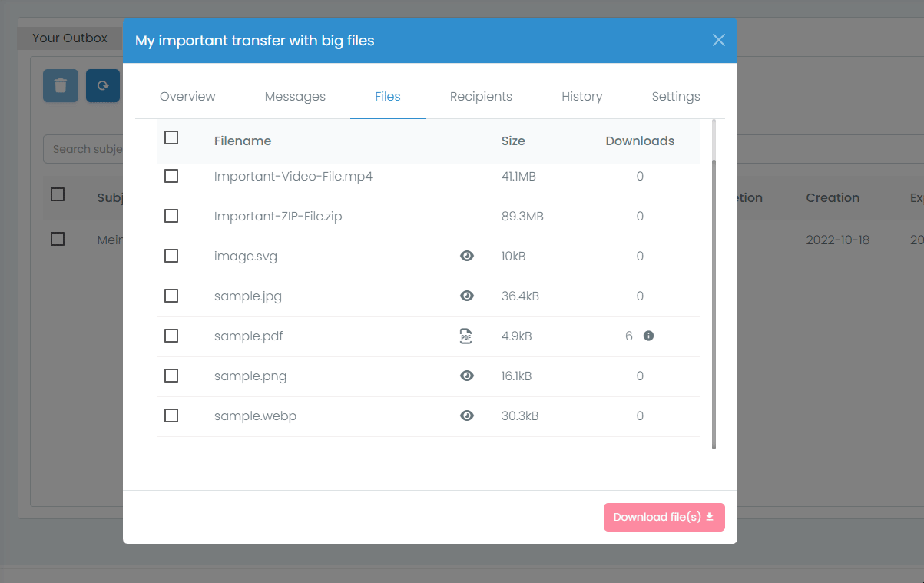Screen dimensions: 924x583
Task: Select the Important-ZIP-File.zip checkbox
Action: (171, 216)
